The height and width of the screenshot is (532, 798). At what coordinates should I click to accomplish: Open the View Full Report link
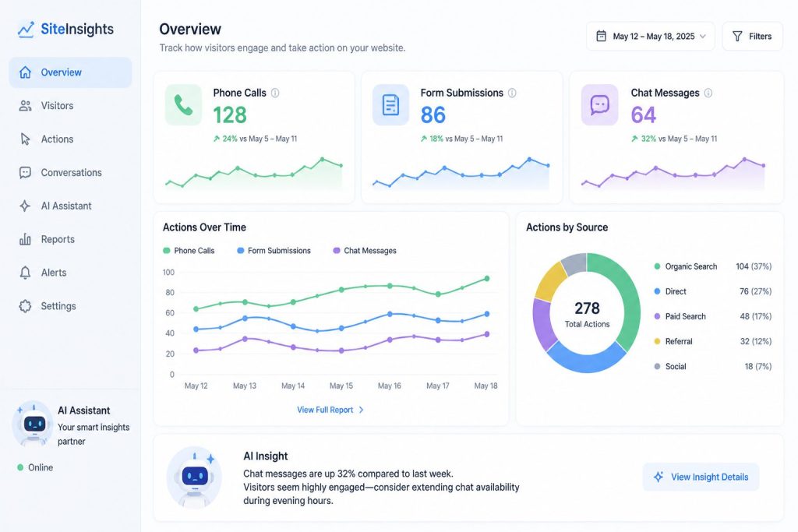tap(330, 410)
